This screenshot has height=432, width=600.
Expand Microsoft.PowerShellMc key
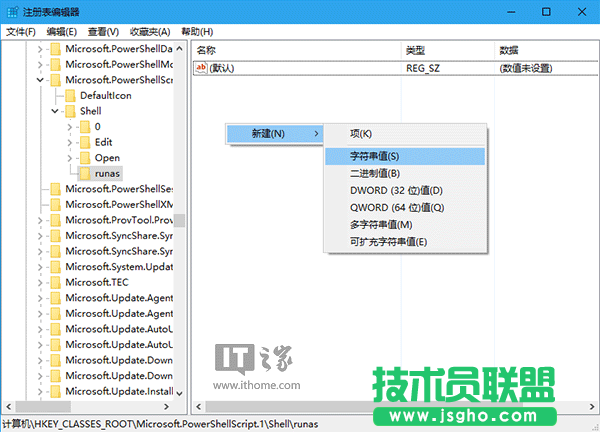pos(40,65)
